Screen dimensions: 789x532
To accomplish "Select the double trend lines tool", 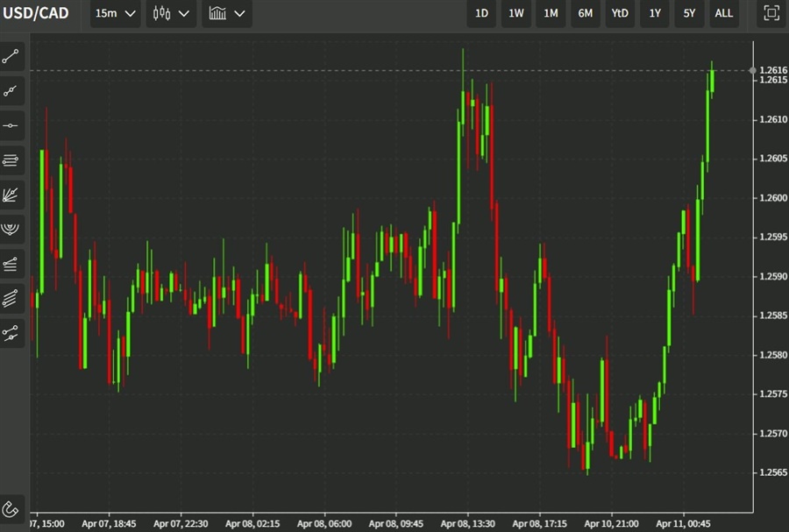I will click(x=11, y=333).
